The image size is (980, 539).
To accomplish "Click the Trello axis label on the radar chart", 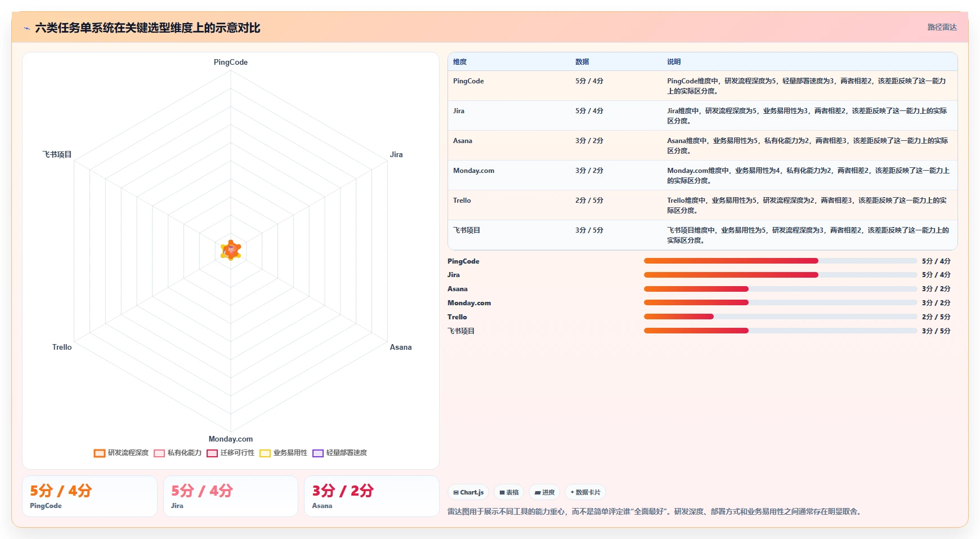I will [x=62, y=348].
